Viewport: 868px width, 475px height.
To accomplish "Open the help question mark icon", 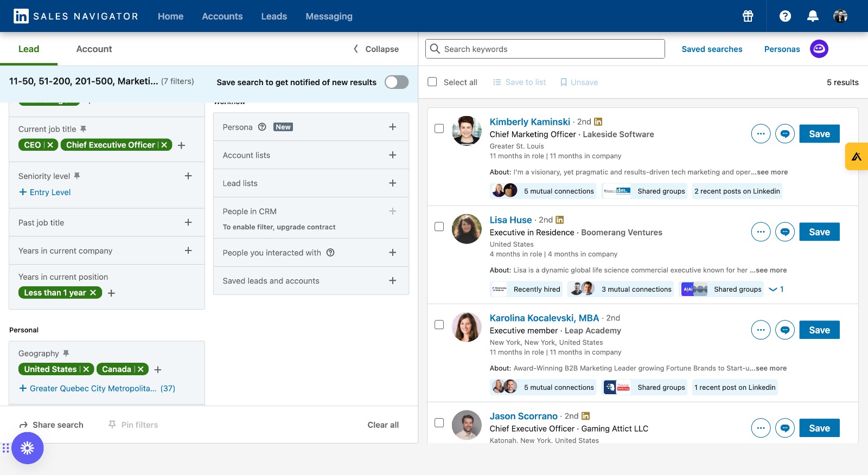I will pos(785,16).
